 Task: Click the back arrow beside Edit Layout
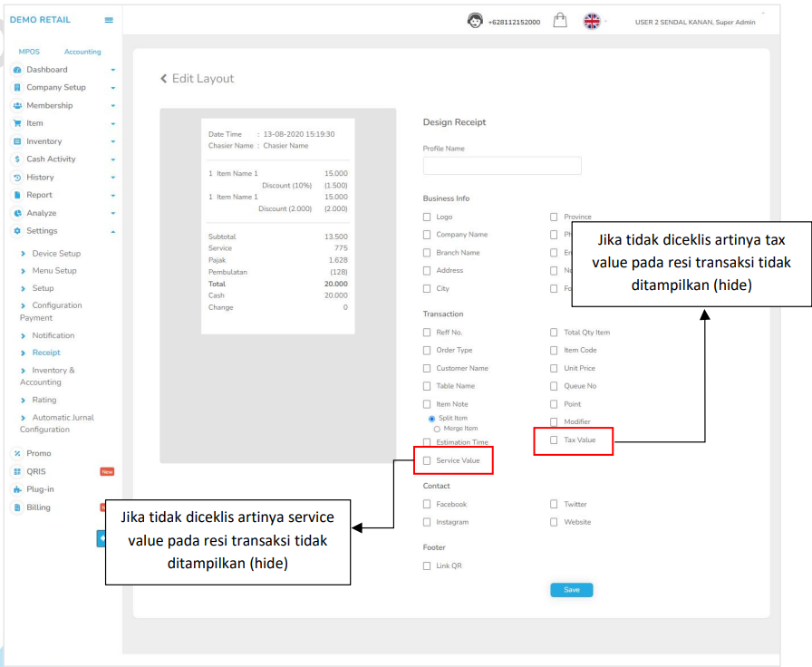point(164,79)
